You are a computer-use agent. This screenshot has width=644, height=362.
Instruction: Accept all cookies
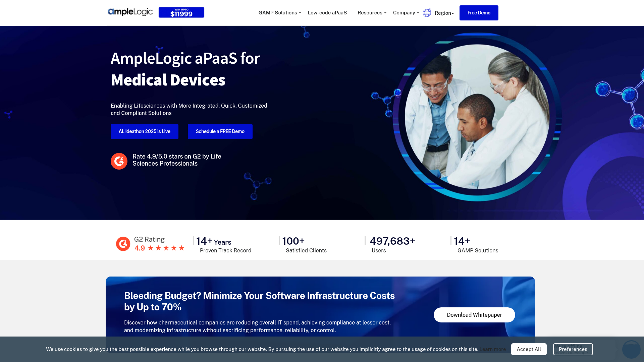529,349
